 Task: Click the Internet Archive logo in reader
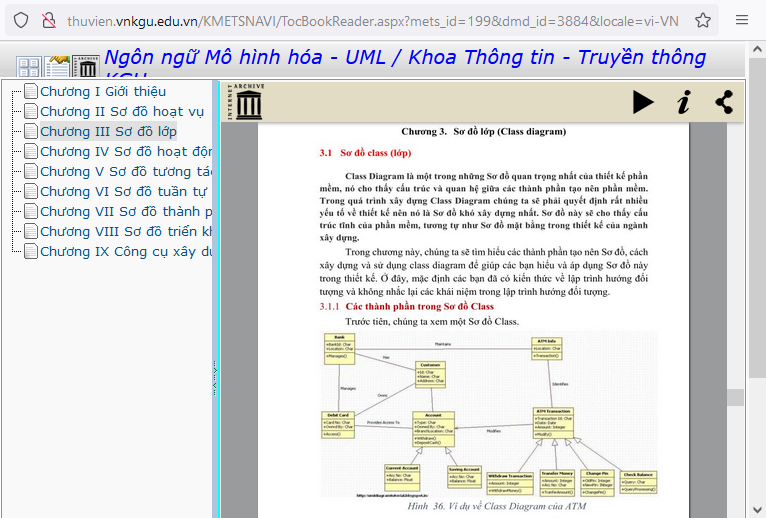tap(245, 102)
